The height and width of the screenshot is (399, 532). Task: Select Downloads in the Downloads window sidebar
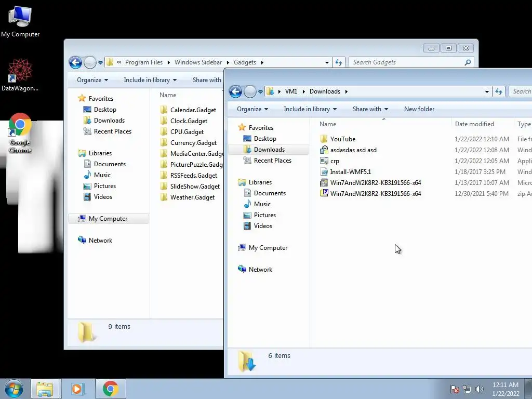(x=269, y=149)
